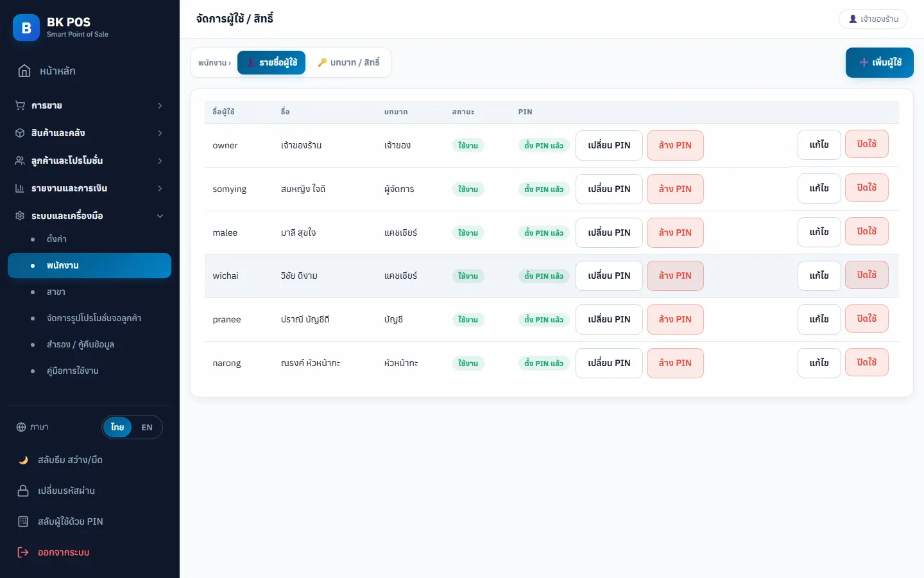Expand the รายงานและการเงิน chevron
The width and height of the screenshot is (924, 578).
(160, 188)
